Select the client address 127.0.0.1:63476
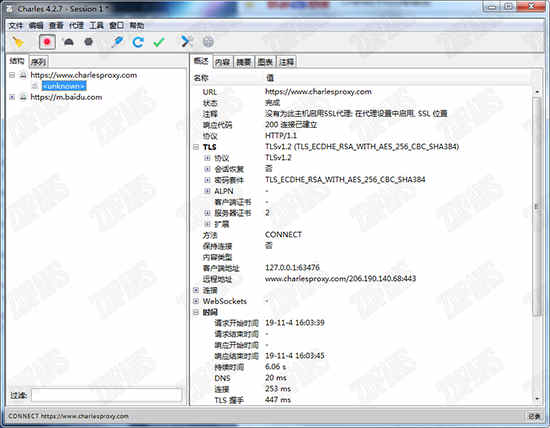 click(292, 268)
